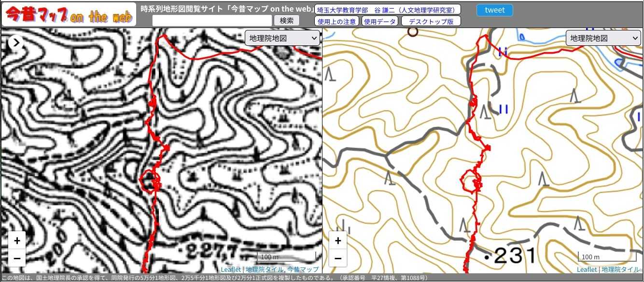This screenshot has height=282, width=644.
Task: Click the 地理院タイル link on the left map
Action: click(x=265, y=269)
